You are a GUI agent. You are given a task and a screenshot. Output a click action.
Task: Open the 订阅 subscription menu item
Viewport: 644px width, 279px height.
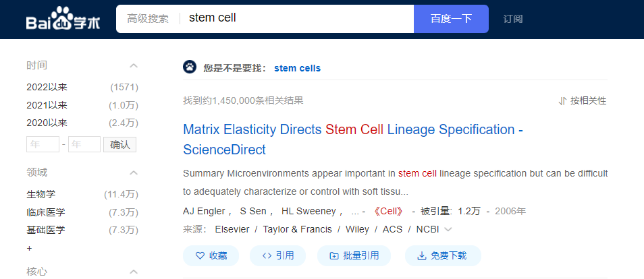[513, 19]
